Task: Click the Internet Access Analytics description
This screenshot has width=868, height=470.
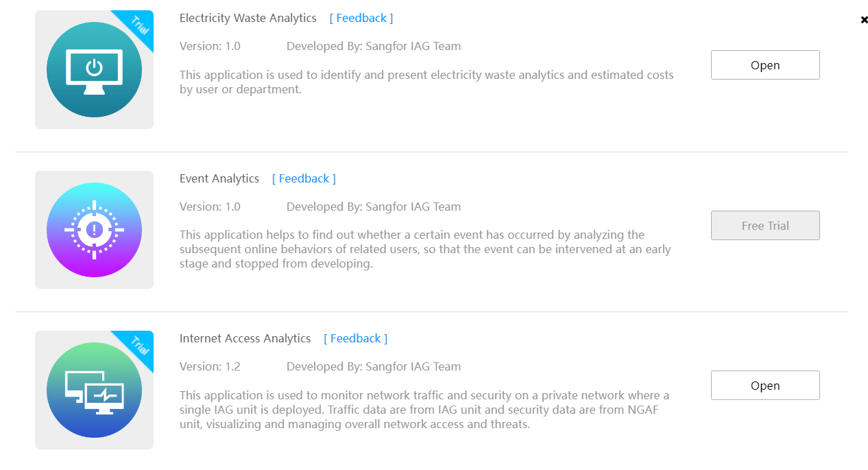Action: coord(424,410)
